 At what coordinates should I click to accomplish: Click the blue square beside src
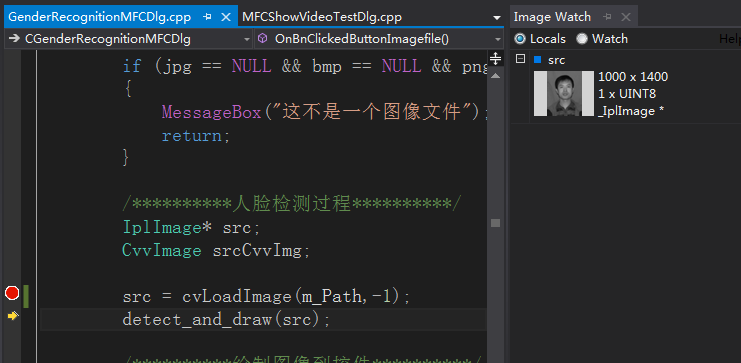coord(537,60)
